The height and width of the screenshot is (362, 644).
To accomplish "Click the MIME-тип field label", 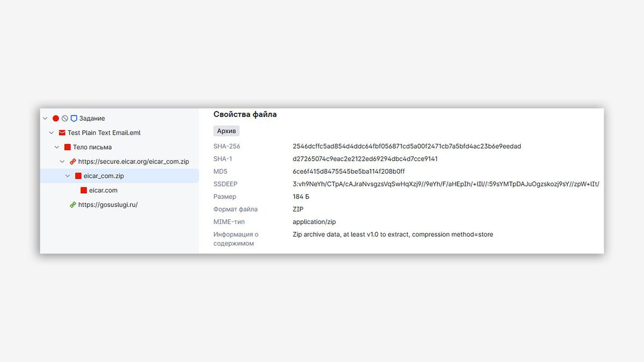I will pos(229,222).
